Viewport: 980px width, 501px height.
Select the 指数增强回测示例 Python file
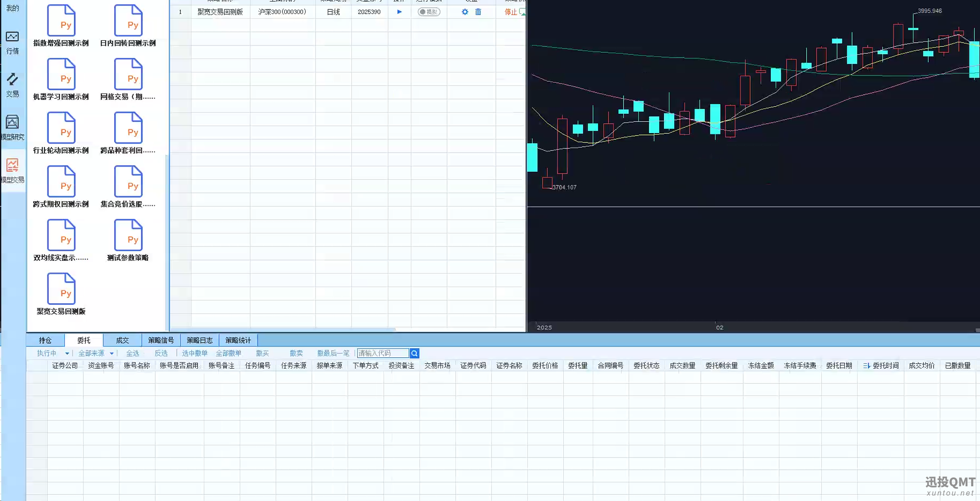pyautogui.click(x=61, y=26)
